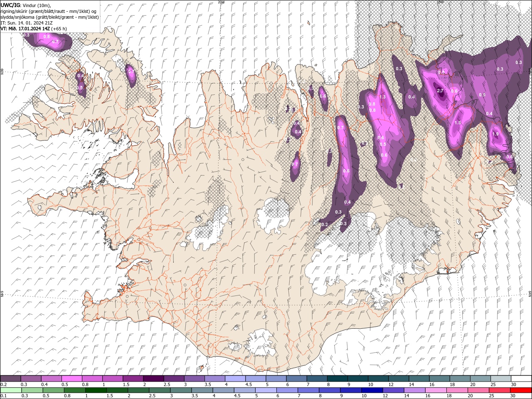Click the 20W longitude label at top

point(221,2)
